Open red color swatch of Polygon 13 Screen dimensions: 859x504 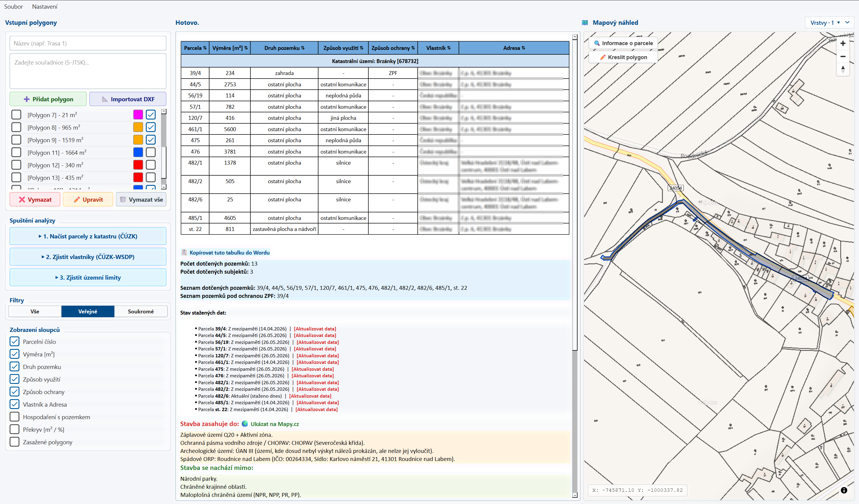click(x=138, y=177)
